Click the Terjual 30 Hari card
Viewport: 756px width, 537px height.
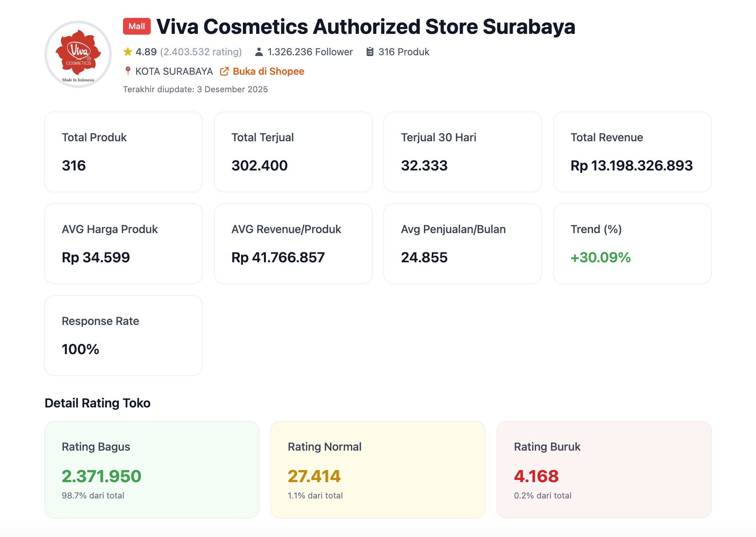coord(462,152)
